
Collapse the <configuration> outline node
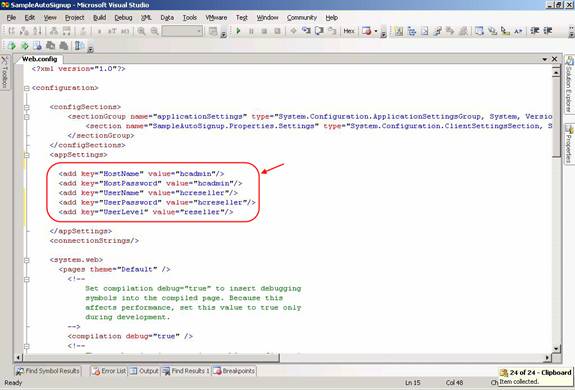tap(26, 88)
